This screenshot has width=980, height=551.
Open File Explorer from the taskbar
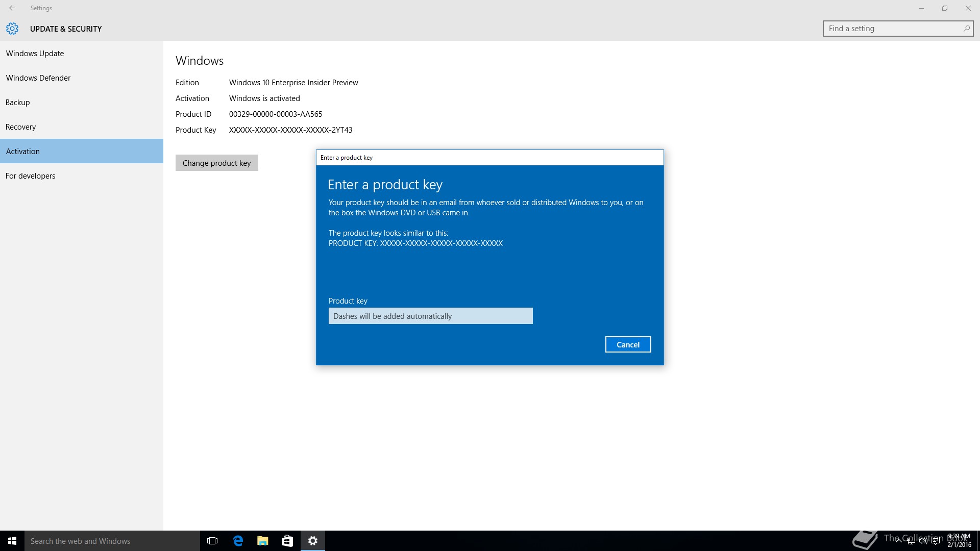click(263, 541)
